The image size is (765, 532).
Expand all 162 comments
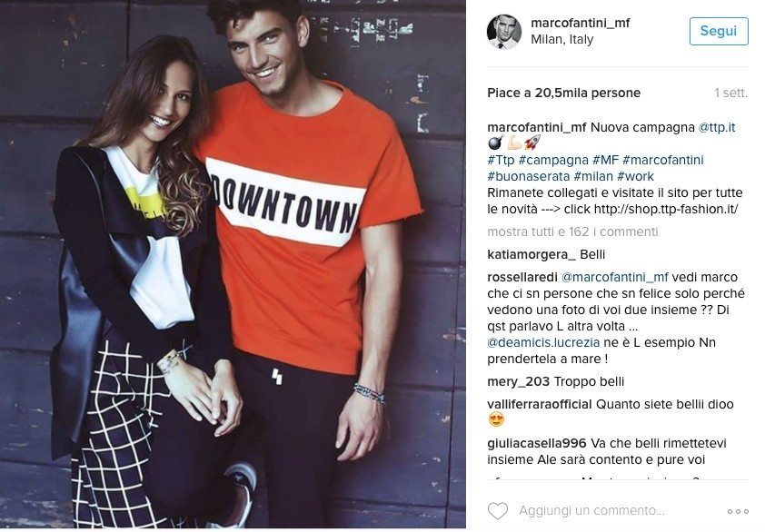(x=572, y=232)
